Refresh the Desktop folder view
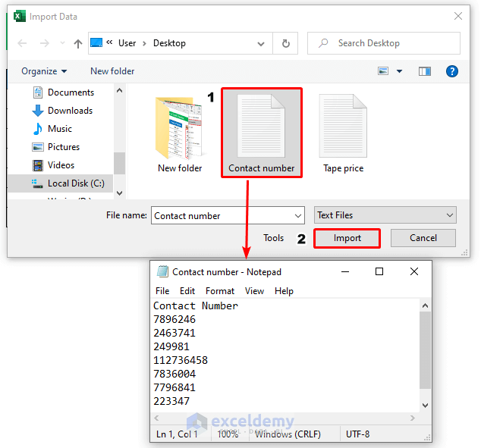This screenshot has width=481, height=448. point(285,43)
